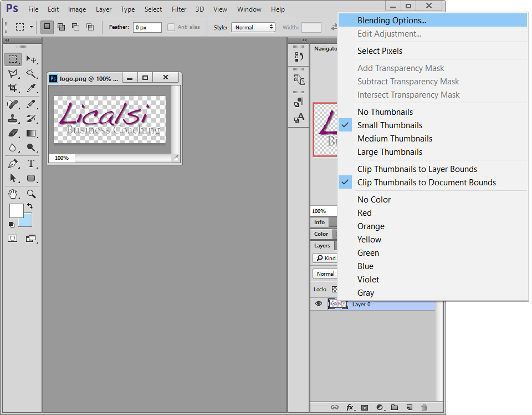The image size is (532, 415).
Task: Select the Blur tool
Action: 13,148
